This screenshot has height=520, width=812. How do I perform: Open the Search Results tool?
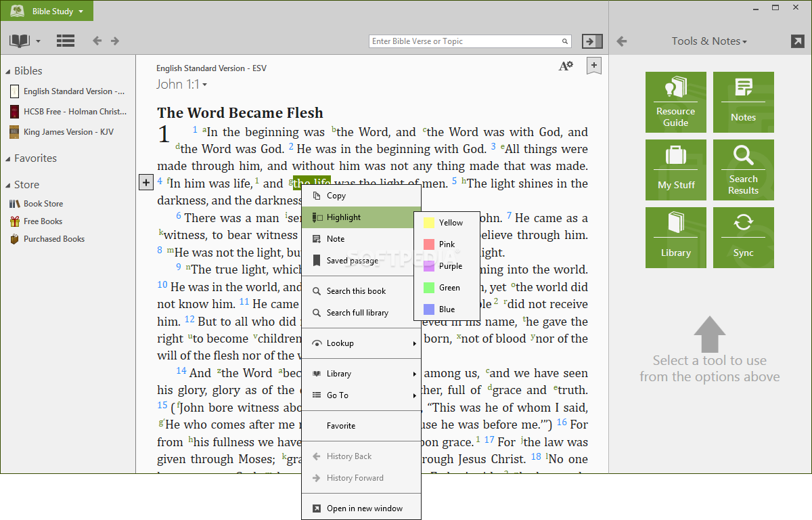(x=743, y=170)
